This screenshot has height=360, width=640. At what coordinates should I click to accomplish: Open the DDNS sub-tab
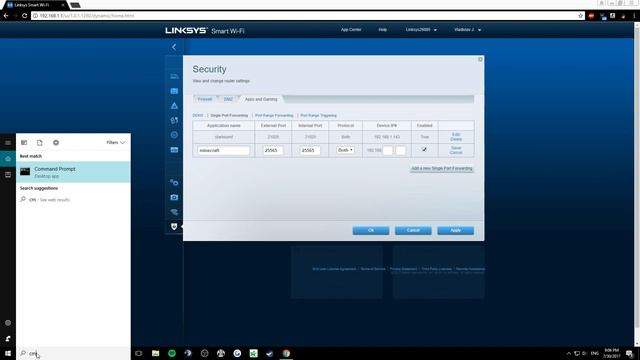click(198, 116)
